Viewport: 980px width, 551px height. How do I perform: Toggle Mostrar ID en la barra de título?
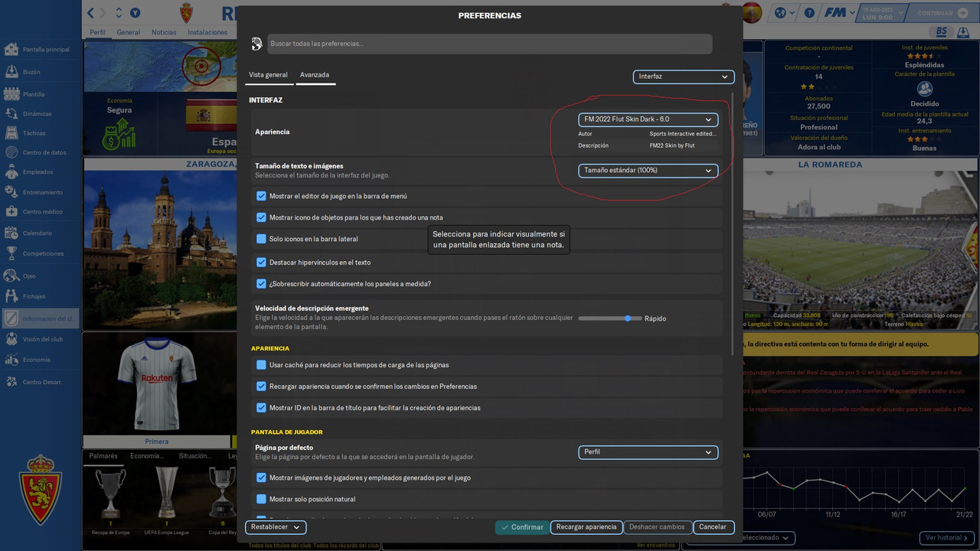coord(261,408)
